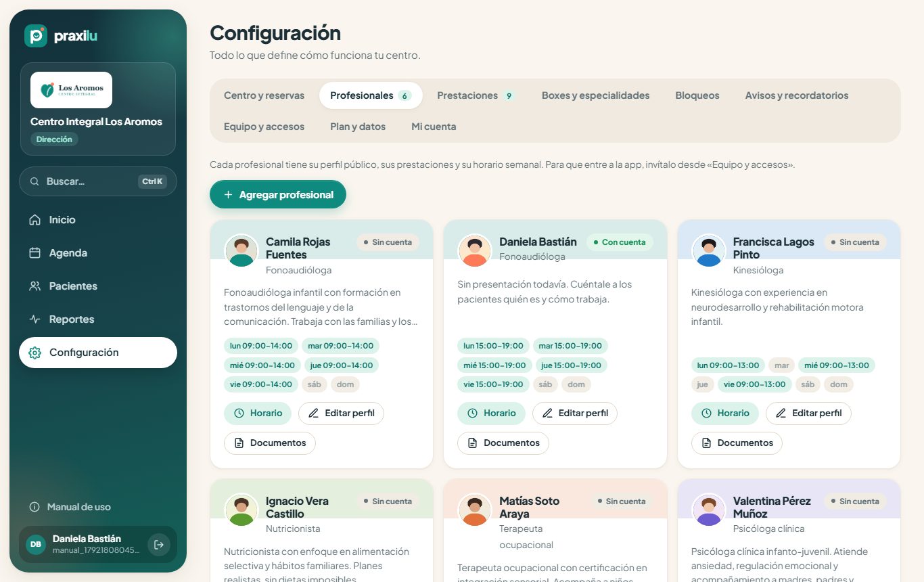Image resolution: width=924 pixels, height=582 pixels.
Task: Click Daniela Bastián card avatar
Action: click(475, 251)
